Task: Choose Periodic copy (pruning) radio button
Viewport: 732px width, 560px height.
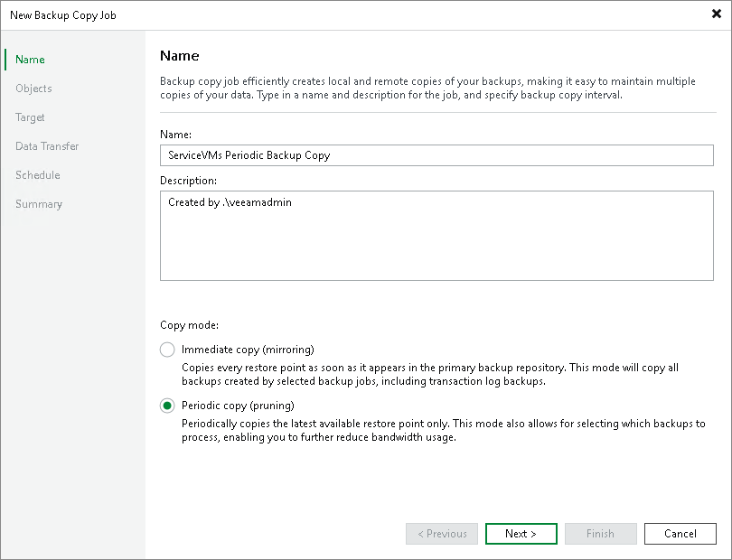Action: [167, 406]
